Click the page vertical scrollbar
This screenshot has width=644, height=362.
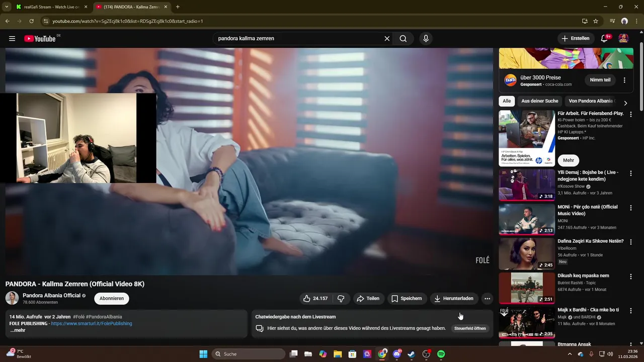pyautogui.click(x=641, y=75)
